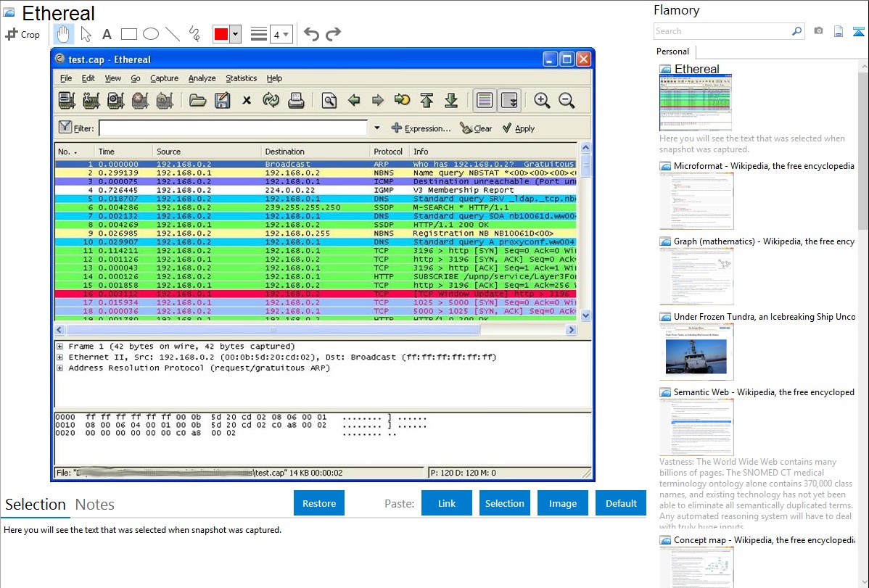Click the Paste Link button

(447, 503)
